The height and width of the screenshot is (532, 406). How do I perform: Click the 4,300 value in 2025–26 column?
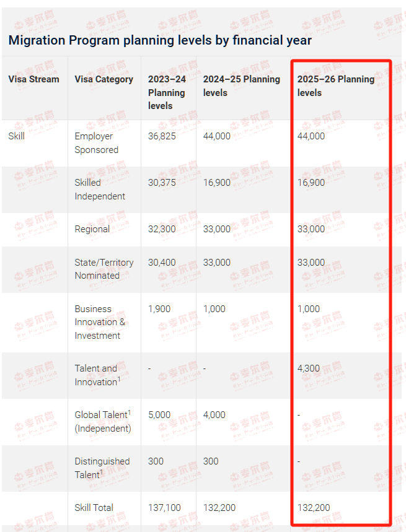point(309,368)
